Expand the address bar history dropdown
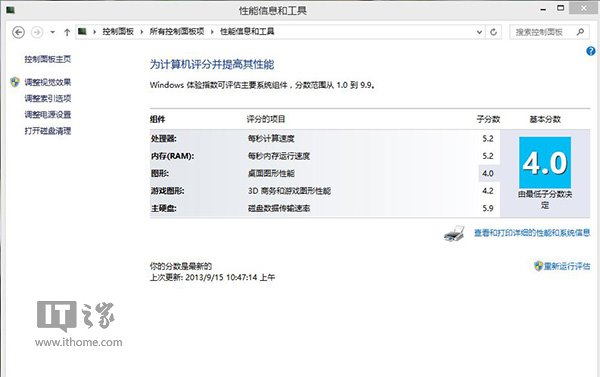 479,32
